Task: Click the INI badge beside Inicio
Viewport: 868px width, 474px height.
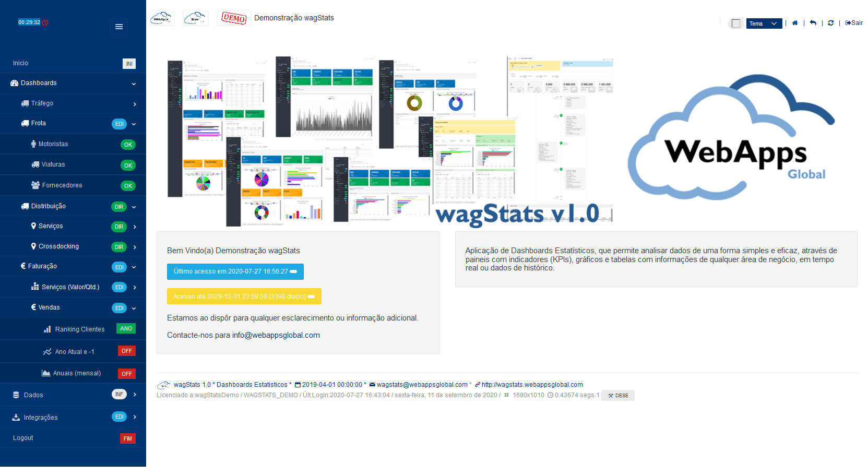Action: pyautogui.click(x=129, y=64)
